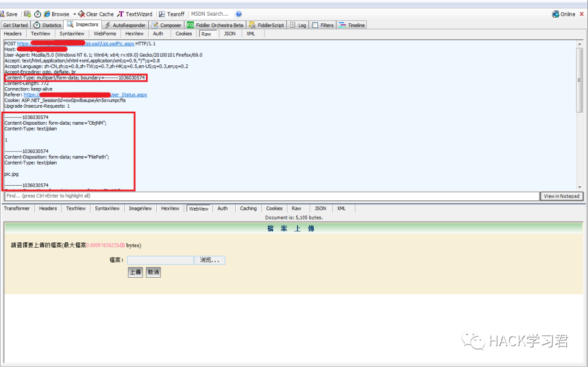This screenshot has height=367, width=588.
Task: Click the blue help icon
Action: 238,14
